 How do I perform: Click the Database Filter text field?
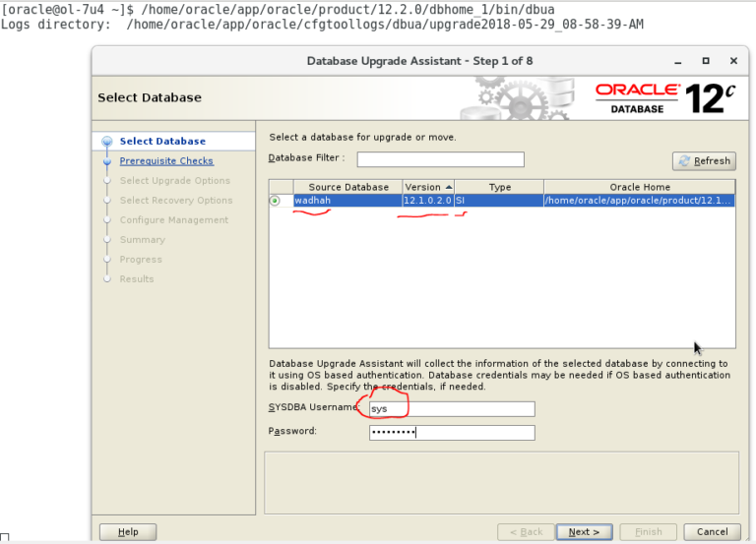pyautogui.click(x=440, y=159)
